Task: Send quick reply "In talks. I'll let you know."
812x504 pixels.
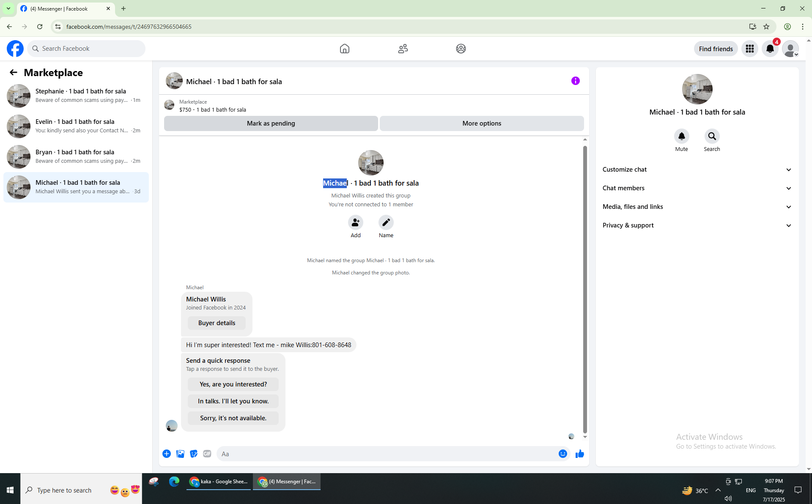Action: 233,401
